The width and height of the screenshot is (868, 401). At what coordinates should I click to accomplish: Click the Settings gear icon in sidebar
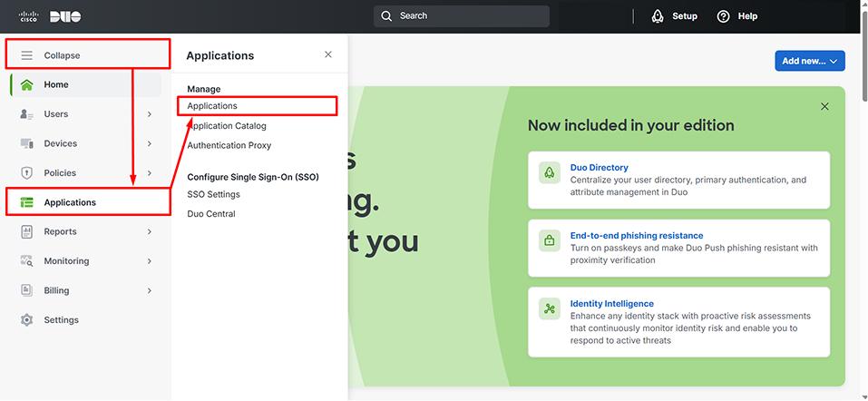[x=27, y=319]
